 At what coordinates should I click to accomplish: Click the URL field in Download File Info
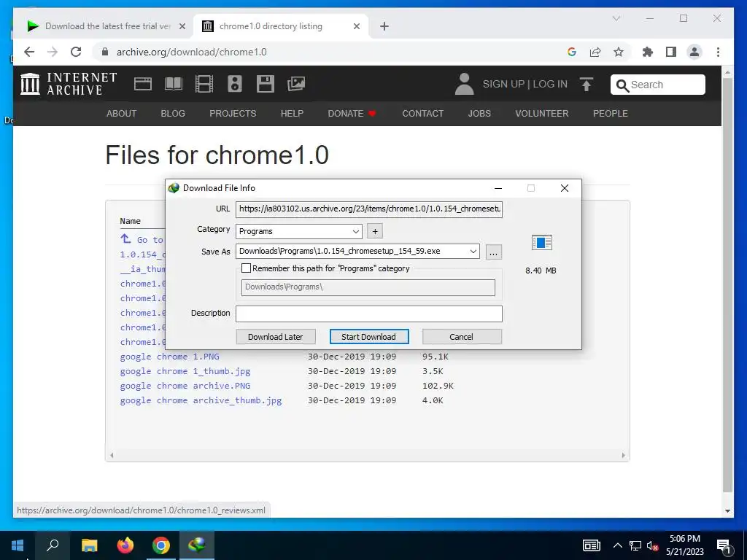[x=368, y=209]
